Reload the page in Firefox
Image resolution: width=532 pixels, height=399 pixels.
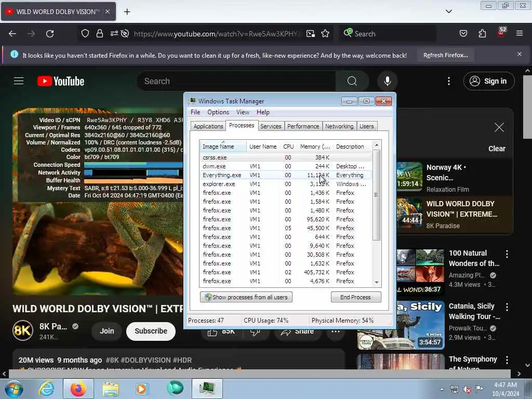pyautogui.click(x=50, y=34)
